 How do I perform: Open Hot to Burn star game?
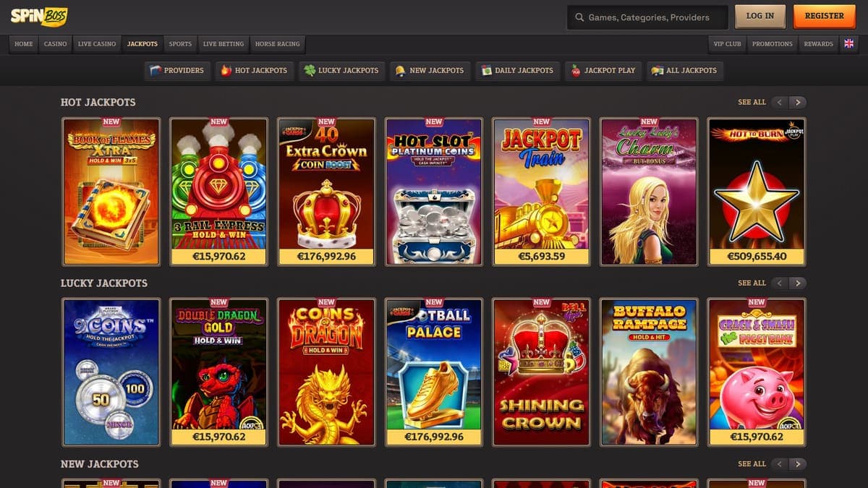click(757, 192)
